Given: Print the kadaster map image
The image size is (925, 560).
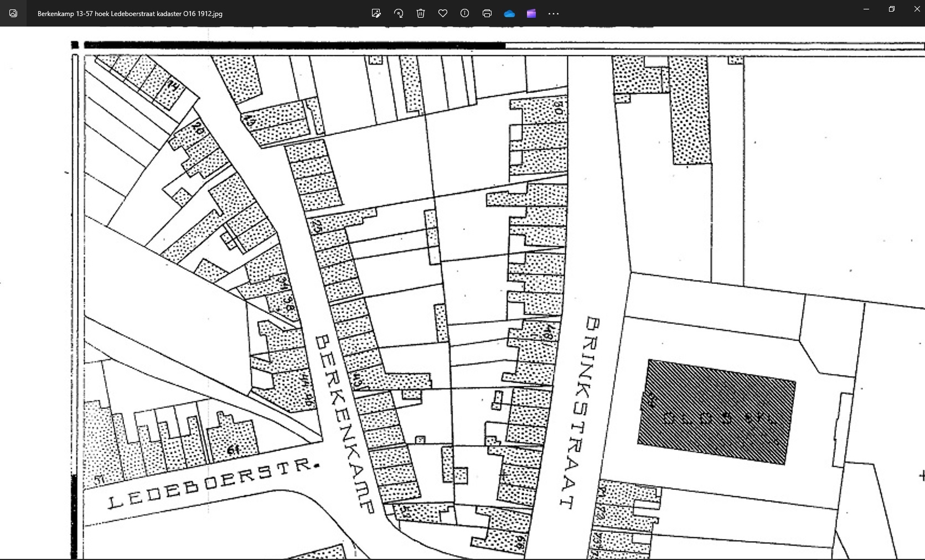Looking at the screenshot, I should tap(487, 13).
